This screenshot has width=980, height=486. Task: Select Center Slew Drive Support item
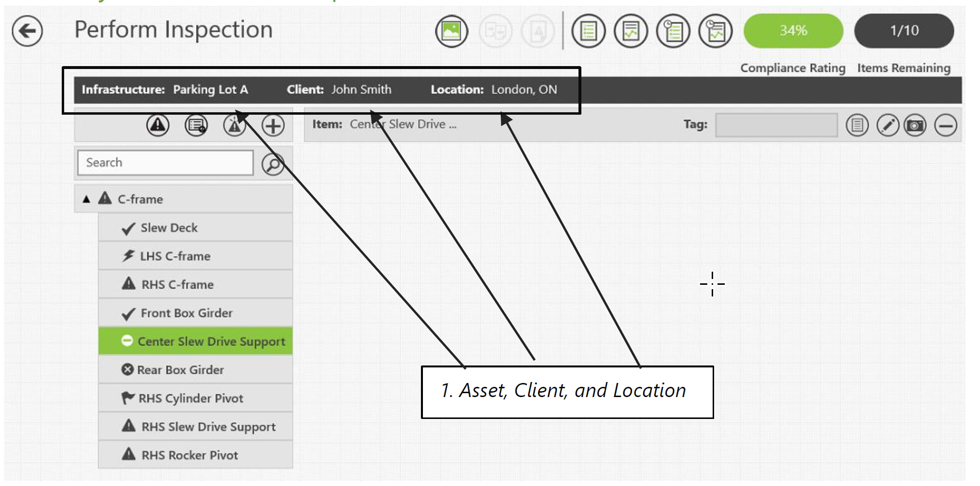pos(211,342)
